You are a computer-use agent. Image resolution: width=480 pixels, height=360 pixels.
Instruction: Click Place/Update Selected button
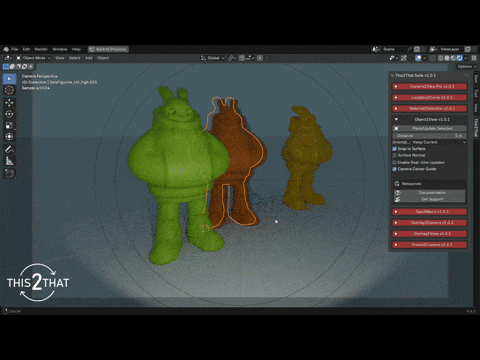coord(429,128)
